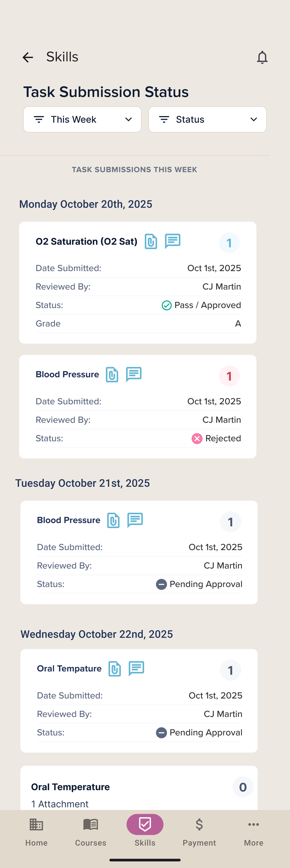The width and height of the screenshot is (290, 868).
Task: Open attachment icon on Tuesday Blood Pressure card
Action: (114, 520)
